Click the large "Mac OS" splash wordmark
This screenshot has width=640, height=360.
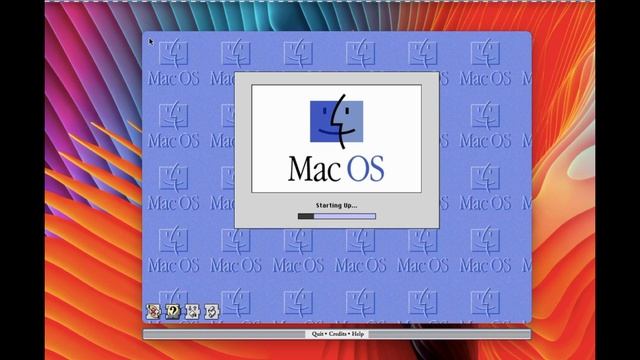pyautogui.click(x=336, y=169)
